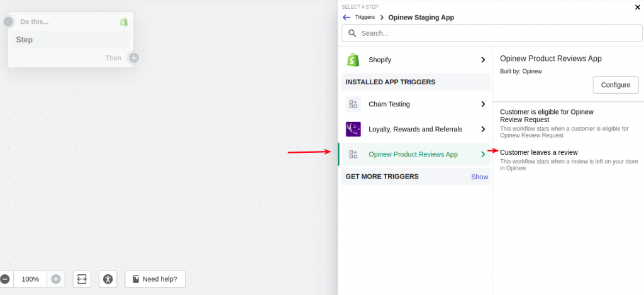
Task: Click the Search input field
Action: (492, 33)
